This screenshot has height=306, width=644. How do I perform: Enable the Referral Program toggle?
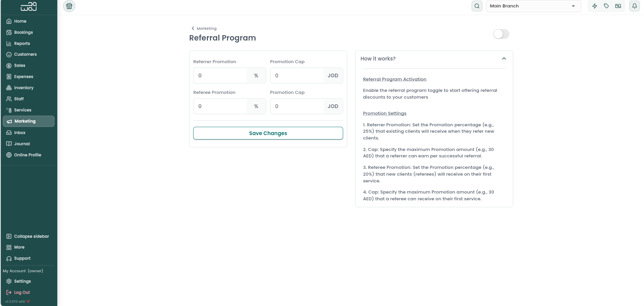501,34
